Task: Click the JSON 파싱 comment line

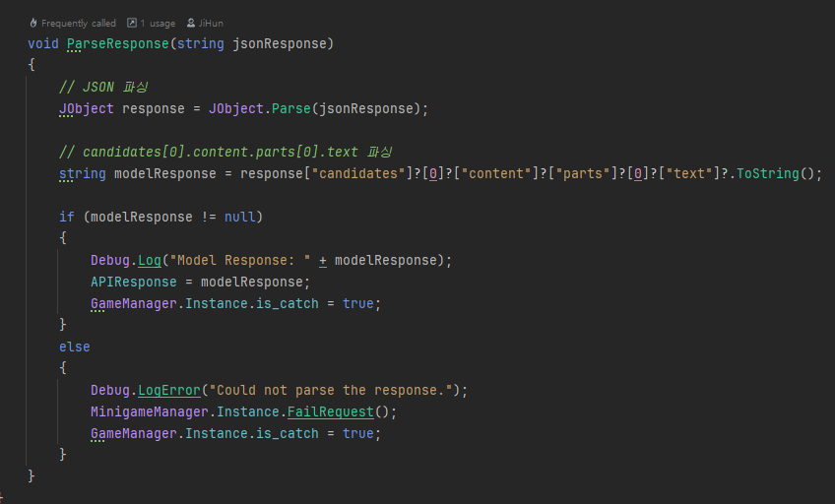Action: point(103,87)
